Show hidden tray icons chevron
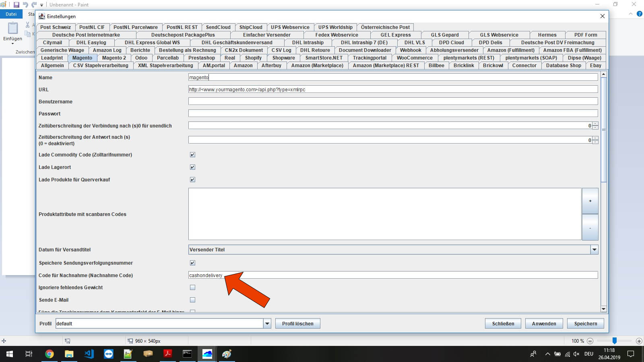644x362 pixels. click(x=547, y=354)
